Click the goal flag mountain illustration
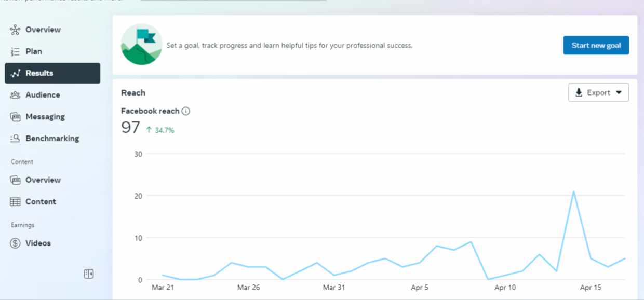The image size is (644, 300). pos(141,45)
